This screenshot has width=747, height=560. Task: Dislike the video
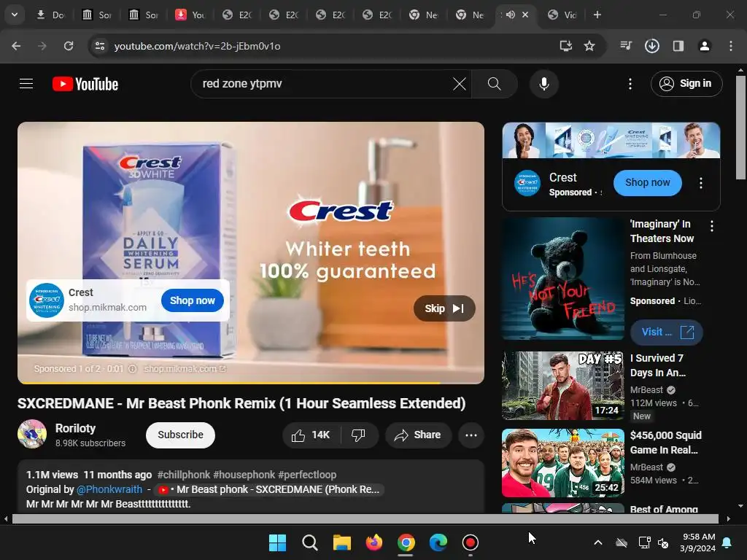point(358,435)
